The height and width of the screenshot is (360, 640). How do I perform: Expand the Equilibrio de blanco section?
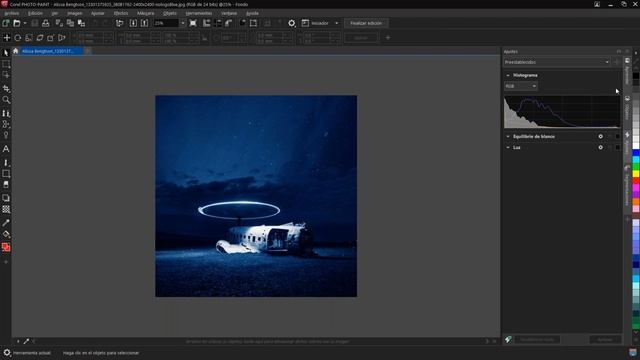tap(508, 136)
